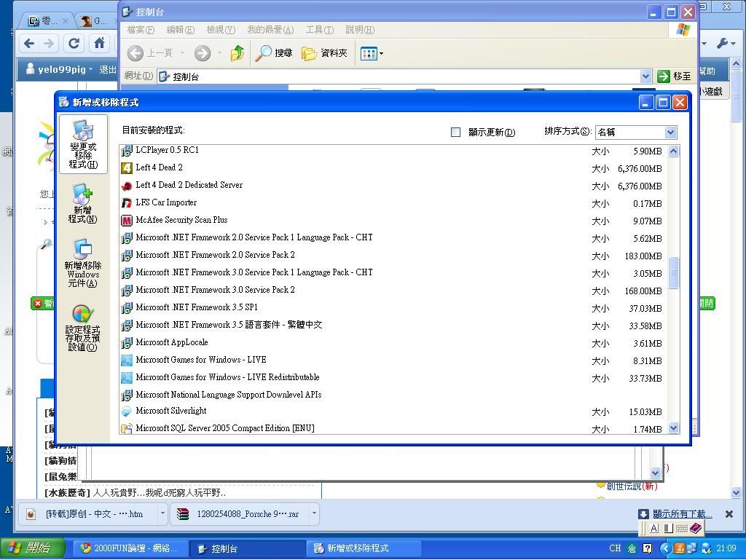Open the 檔案 menu

[140, 30]
